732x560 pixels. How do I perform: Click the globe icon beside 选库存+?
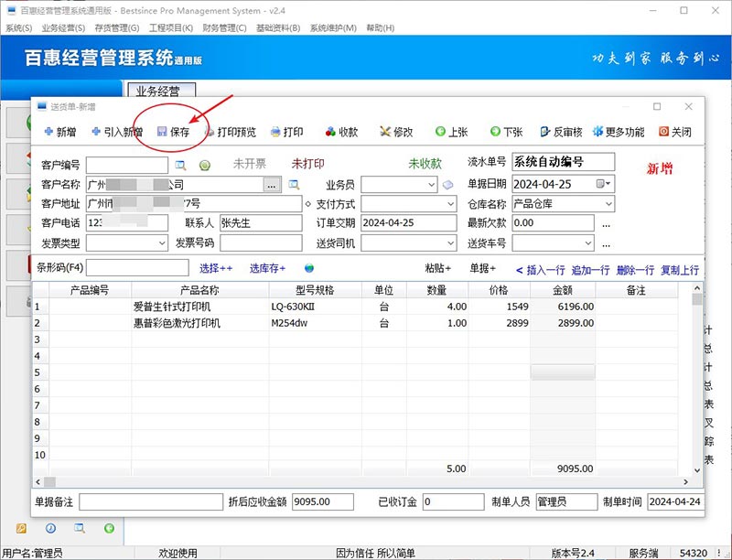[309, 268]
